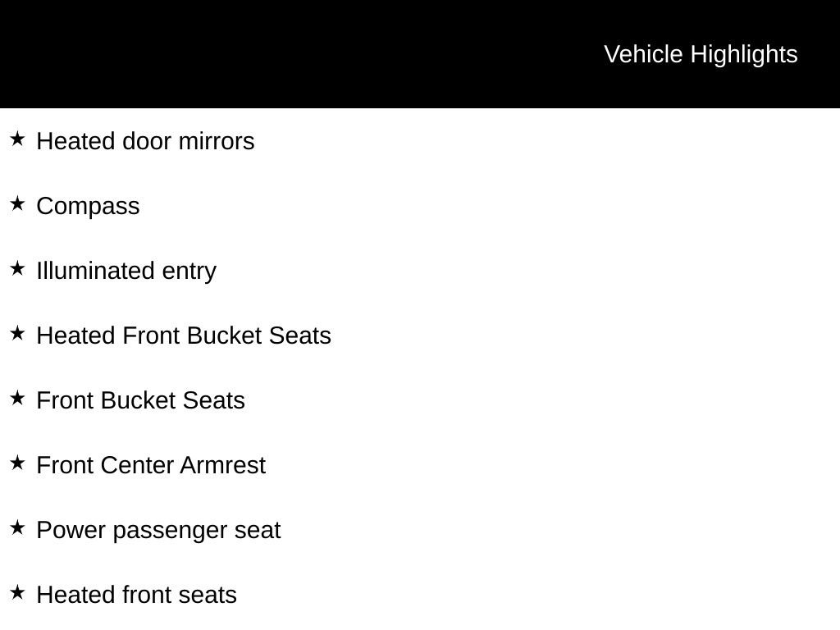Viewport: 840px width, 630px height.
Task: Click the star next to Heated front seats
Action: click(x=17, y=592)
